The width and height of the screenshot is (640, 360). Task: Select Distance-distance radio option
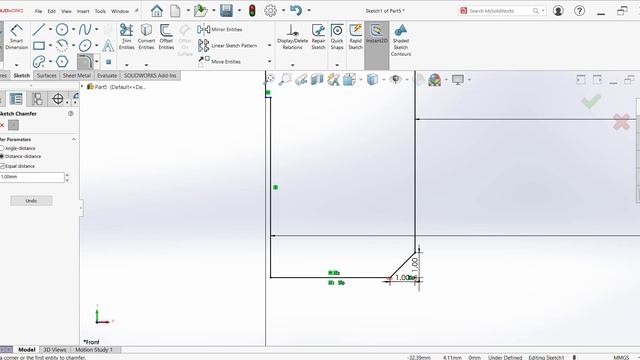pyautogui.click(x=20, y=156)
